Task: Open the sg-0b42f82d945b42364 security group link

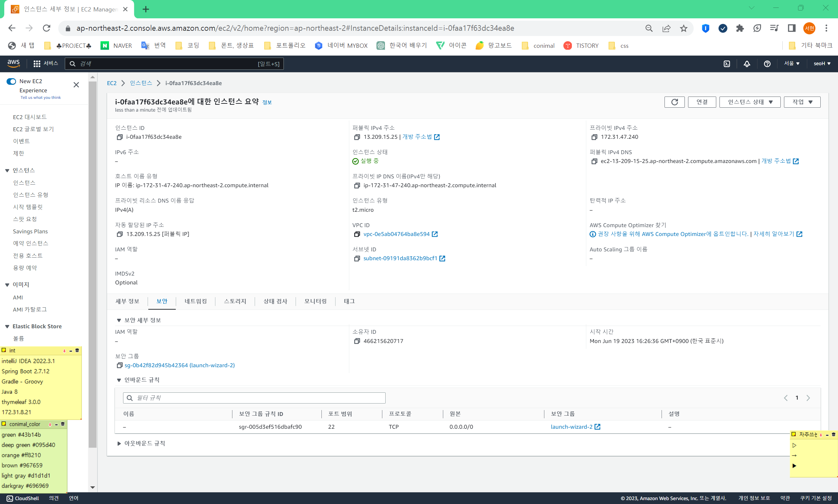Action: coord(179,366)
